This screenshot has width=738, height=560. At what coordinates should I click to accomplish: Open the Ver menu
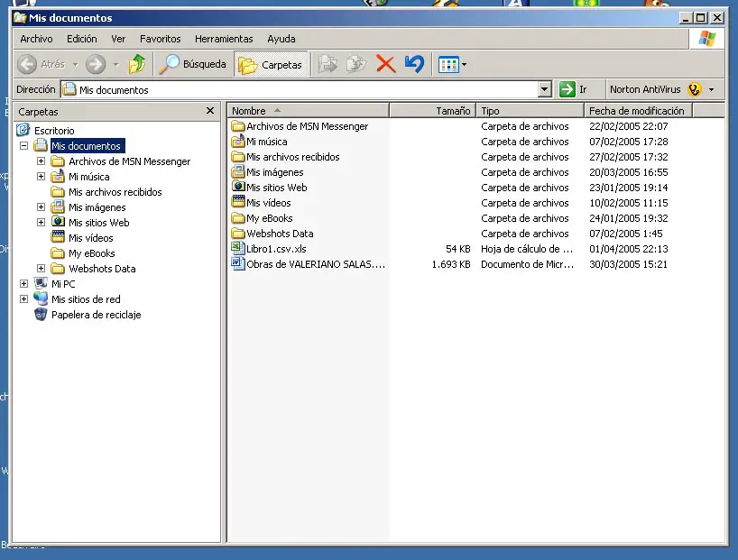point(118,39)
